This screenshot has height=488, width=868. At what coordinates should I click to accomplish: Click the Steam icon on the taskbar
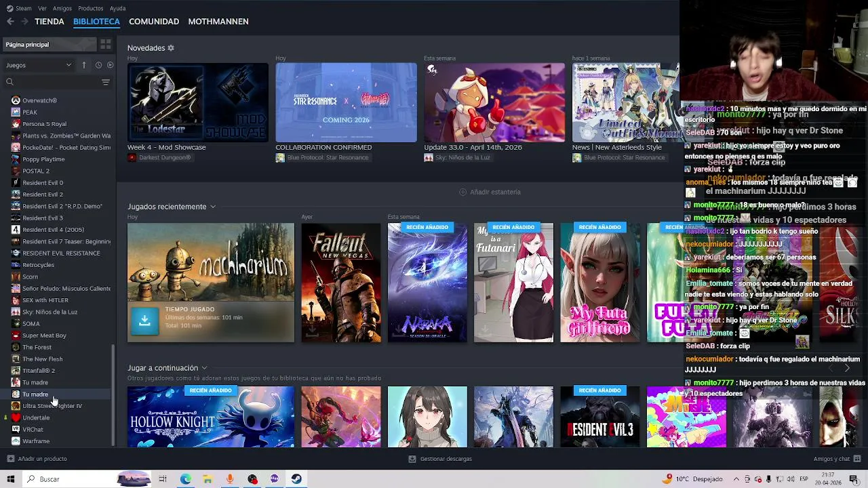(x=296, y=479)
